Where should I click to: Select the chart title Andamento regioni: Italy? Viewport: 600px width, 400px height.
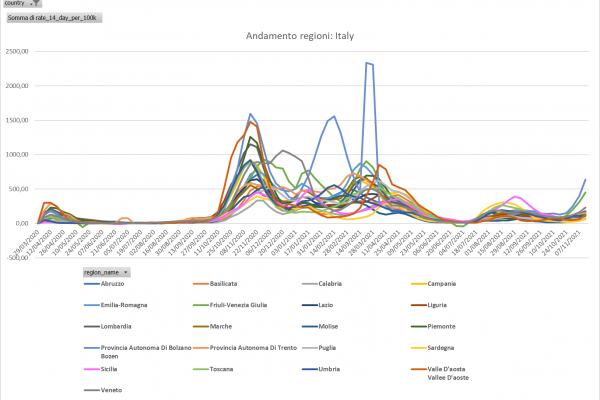point(300,36)
